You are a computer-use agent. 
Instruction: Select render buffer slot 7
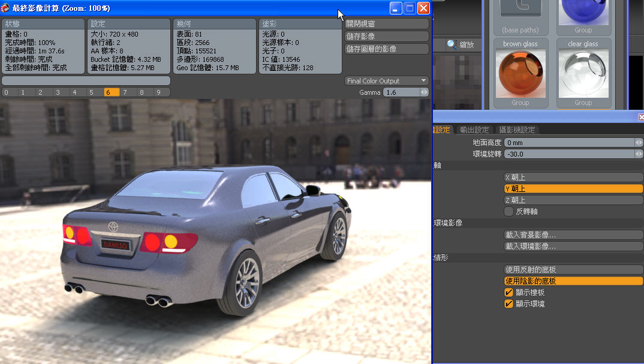(125, 92)
